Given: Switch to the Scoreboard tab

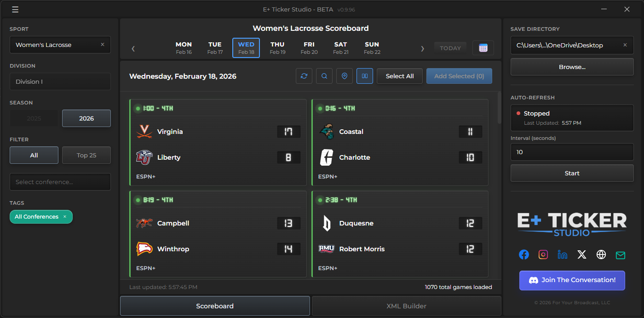Looking at the screenshot, I should click(x=215, y=306).
